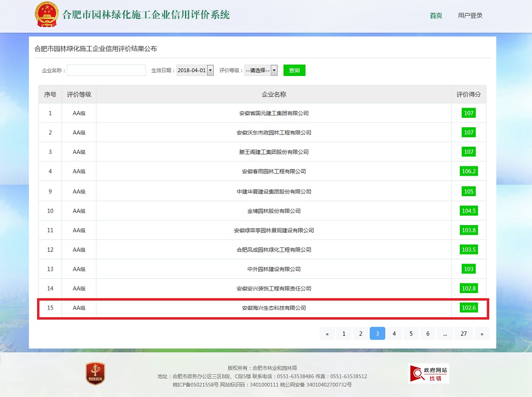The height and width of the screenshot is (397, 532).
Task: Click the 政府网站找错 icon in footer
Action: (x=428, y=374)
